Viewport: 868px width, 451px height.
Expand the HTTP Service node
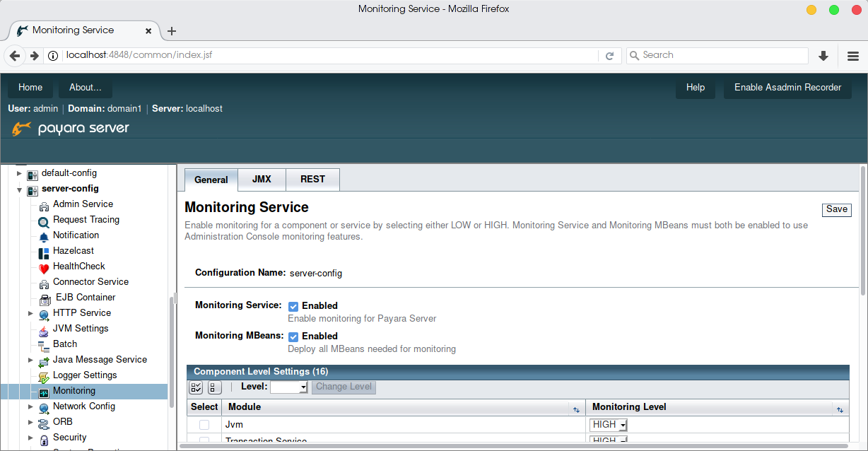[x=30, y=313]
